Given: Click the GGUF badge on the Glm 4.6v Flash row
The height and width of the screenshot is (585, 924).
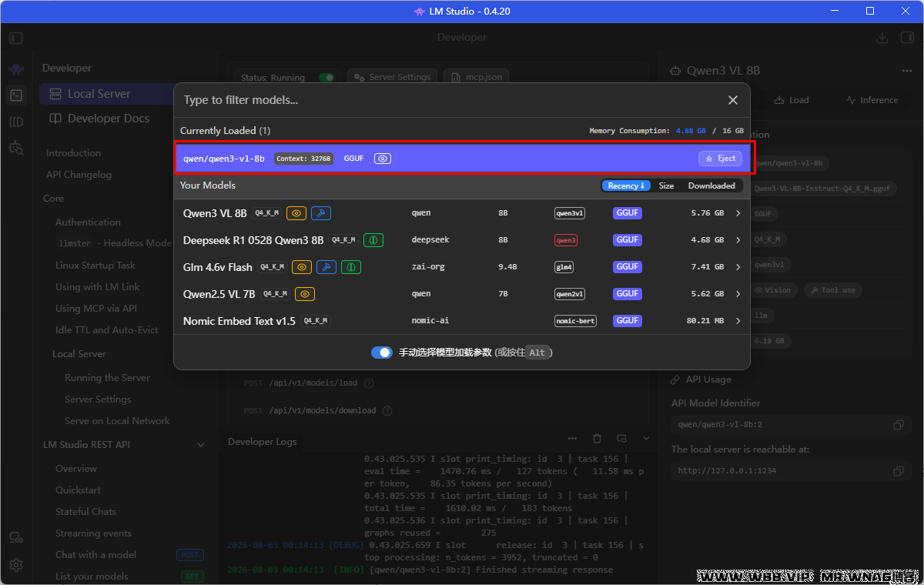Looking at the screenshot, I should [628, 267].
